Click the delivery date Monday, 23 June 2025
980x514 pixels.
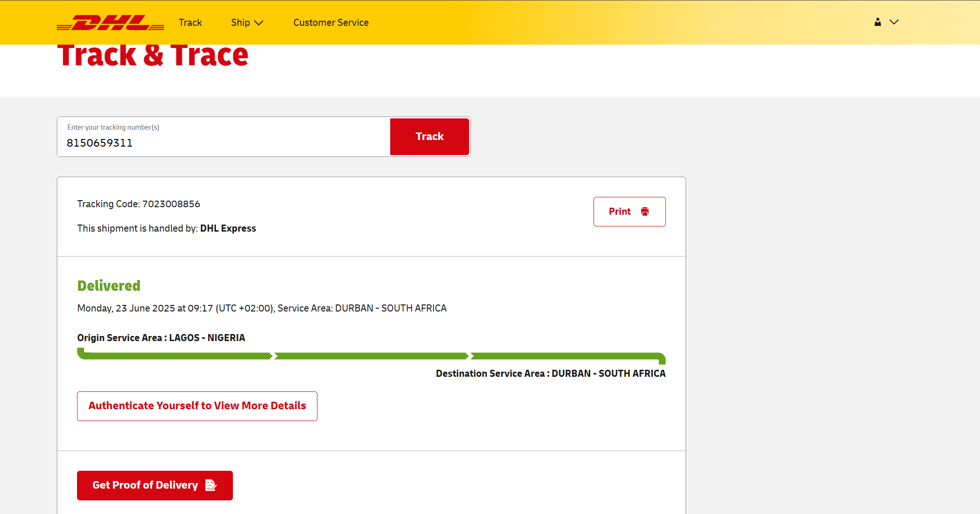(x=126, y=308)
